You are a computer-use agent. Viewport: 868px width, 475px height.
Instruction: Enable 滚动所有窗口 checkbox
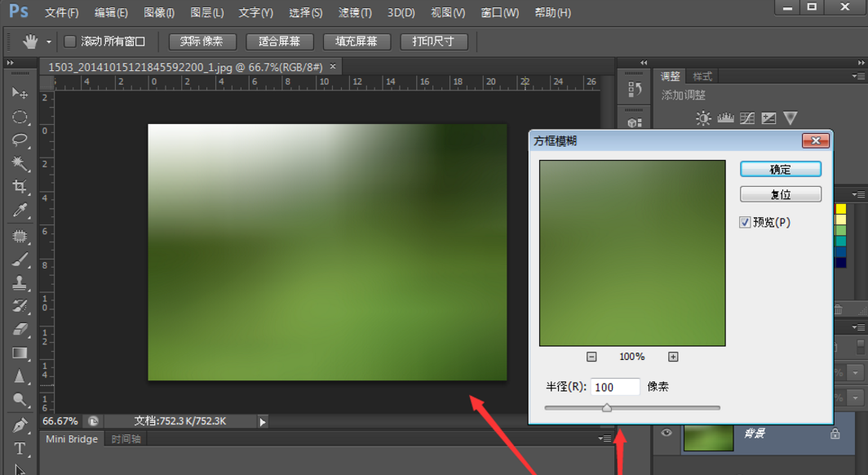pyautogui.click(x=70, y=42)
